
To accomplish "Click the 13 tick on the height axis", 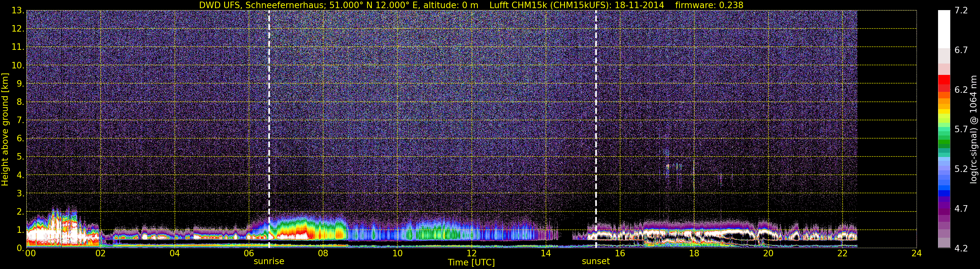I will pyautogui.click(x=17, y=11).
